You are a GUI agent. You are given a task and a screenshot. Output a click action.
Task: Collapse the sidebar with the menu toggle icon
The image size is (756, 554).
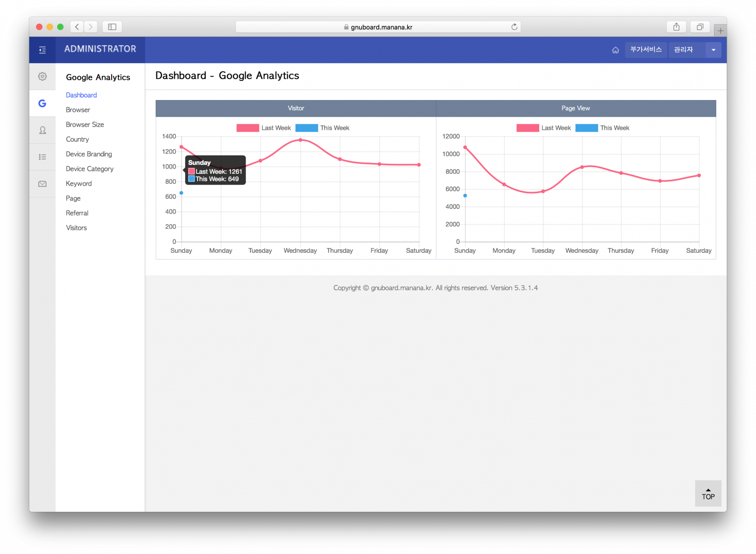click(x=43, y=50)
